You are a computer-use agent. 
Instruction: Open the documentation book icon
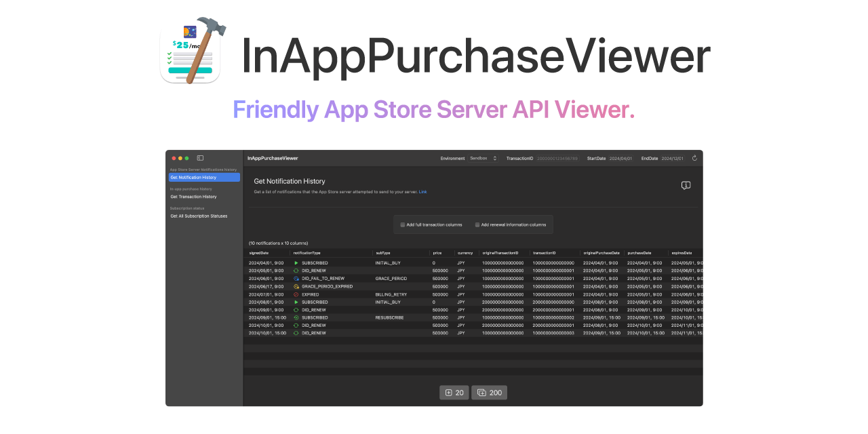[686, 185]
